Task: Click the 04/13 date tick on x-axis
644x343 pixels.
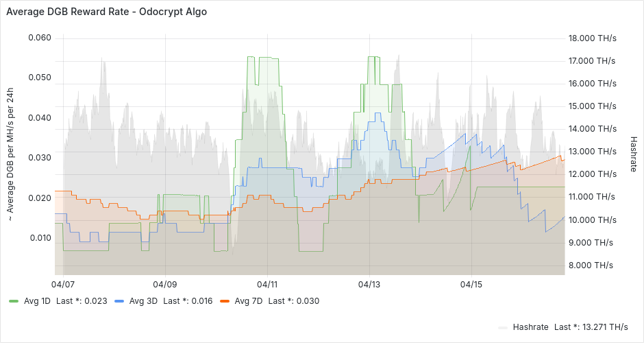Action: [369, 284]
